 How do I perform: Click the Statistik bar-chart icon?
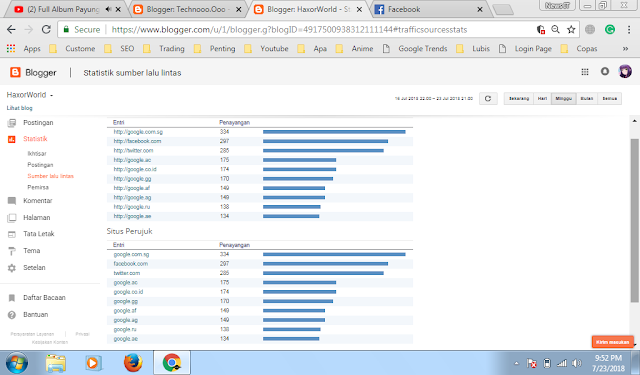(12, 139)
